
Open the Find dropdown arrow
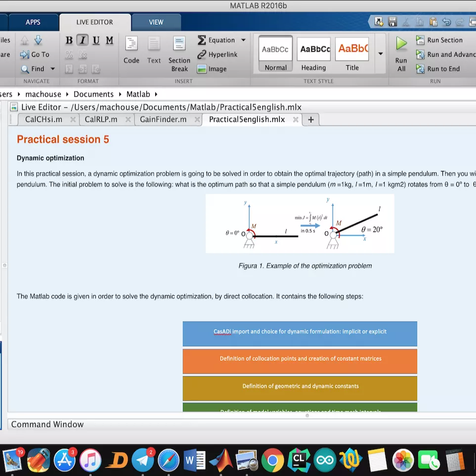[x=52, y=69]
